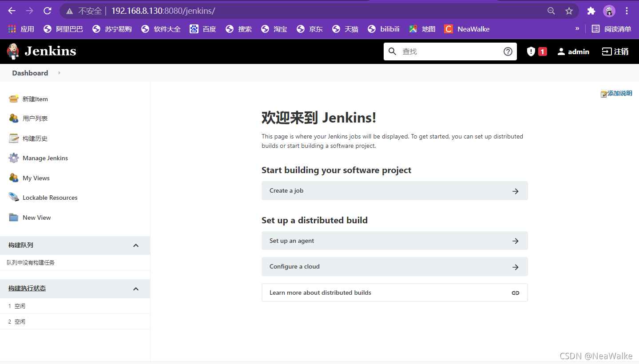Screen dimensions: 639x364
Task: Click the 用户列表 people icon
Action: tap(14, 118)
